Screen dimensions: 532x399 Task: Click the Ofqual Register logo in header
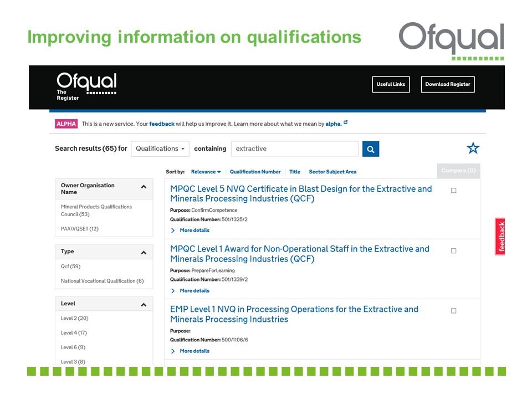click(86, 86)
